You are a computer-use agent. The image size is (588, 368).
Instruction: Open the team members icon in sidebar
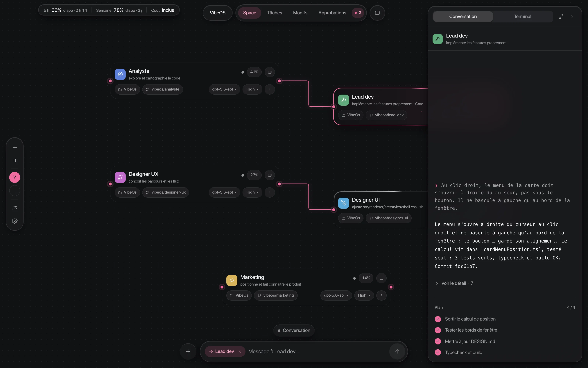[x=15, y=208]
